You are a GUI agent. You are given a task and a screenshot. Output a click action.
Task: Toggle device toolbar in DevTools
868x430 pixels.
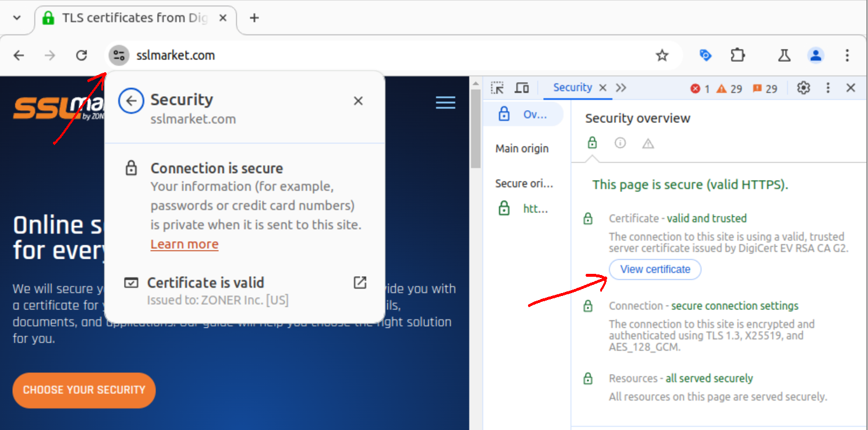point(522,88)
